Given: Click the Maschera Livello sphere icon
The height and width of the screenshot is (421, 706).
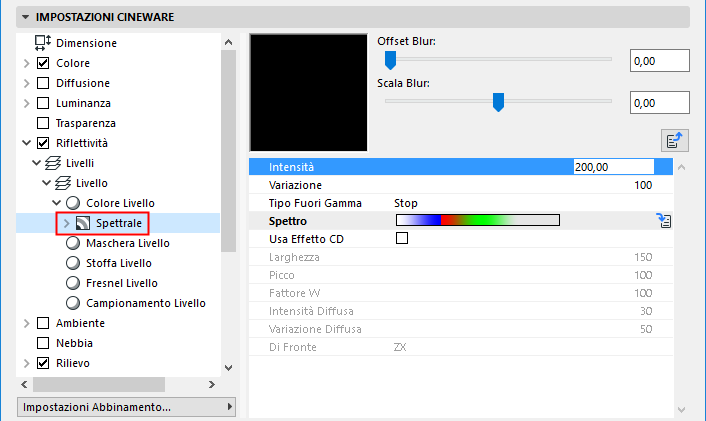Looking at the screenshot, I should point(72,243).
